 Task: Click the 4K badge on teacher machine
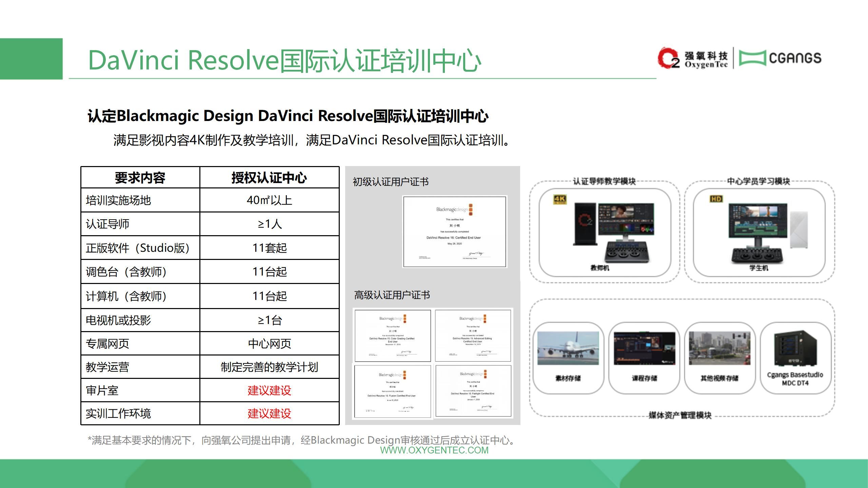560,200
